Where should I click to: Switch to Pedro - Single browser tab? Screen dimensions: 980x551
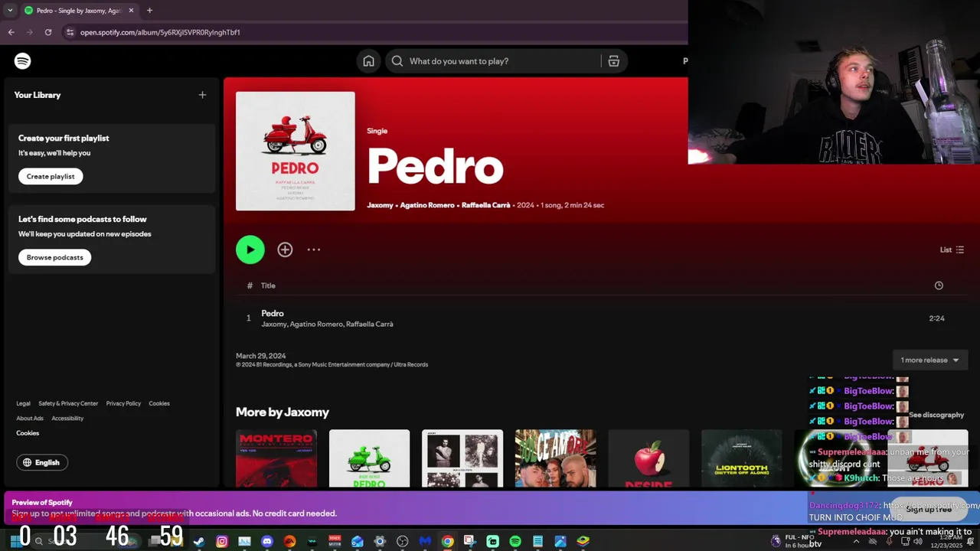coord(78,11)
